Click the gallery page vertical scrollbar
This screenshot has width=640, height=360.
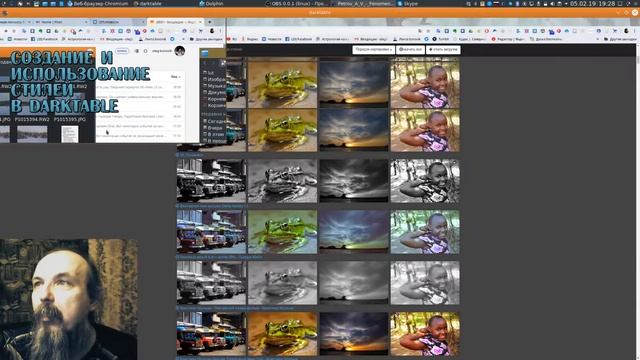point(637,60)
